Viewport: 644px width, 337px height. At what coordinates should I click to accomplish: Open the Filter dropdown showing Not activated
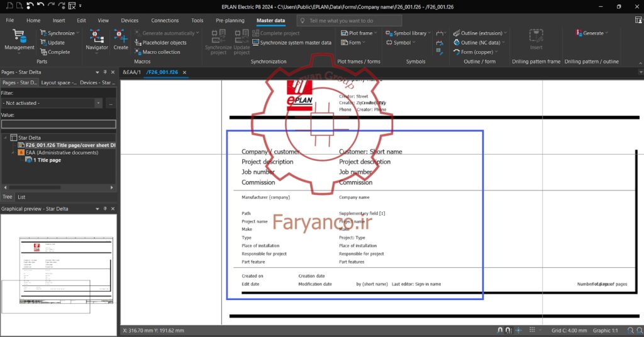tap(52, 104)
